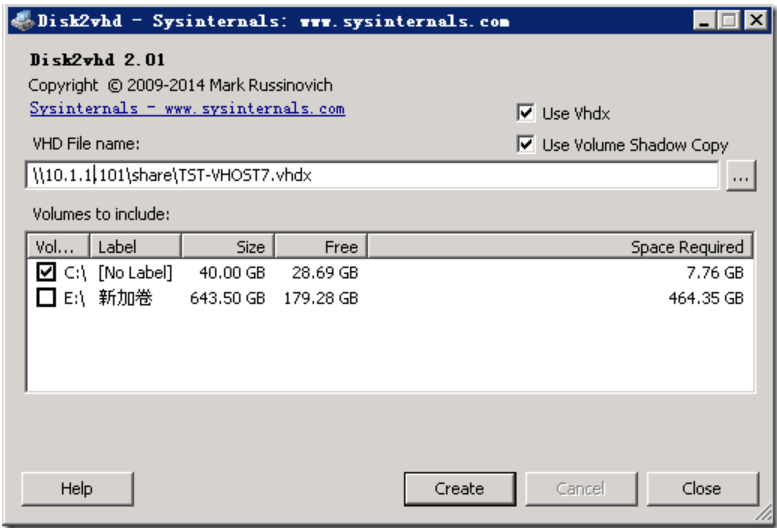This screenshot has width=777, height=528.
Task: Click the 28.69 GB free value
Action: (325, 272)
